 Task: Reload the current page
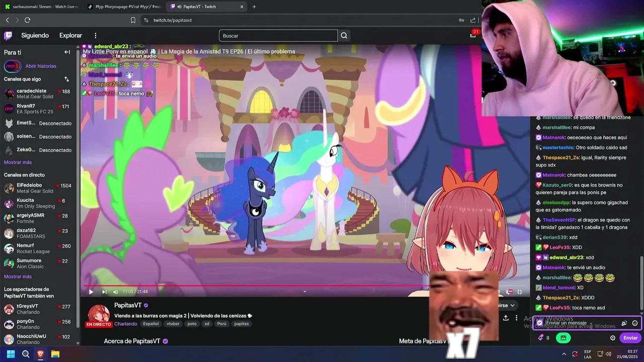27,20
